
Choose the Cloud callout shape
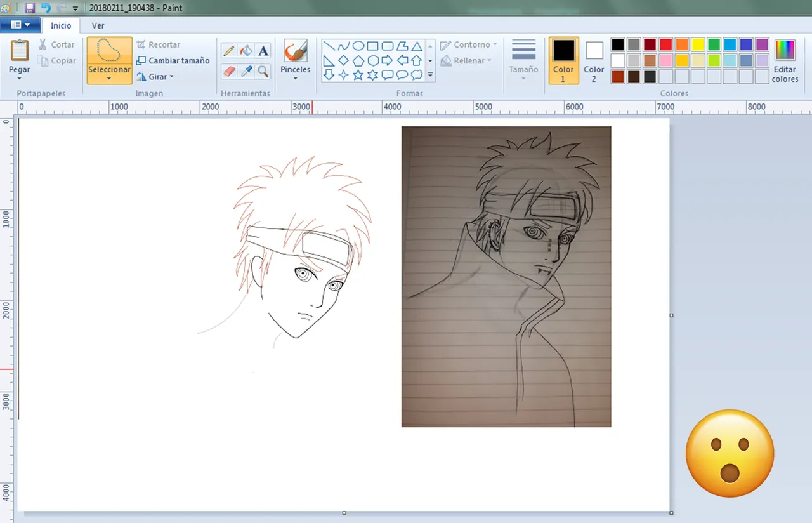416,75
